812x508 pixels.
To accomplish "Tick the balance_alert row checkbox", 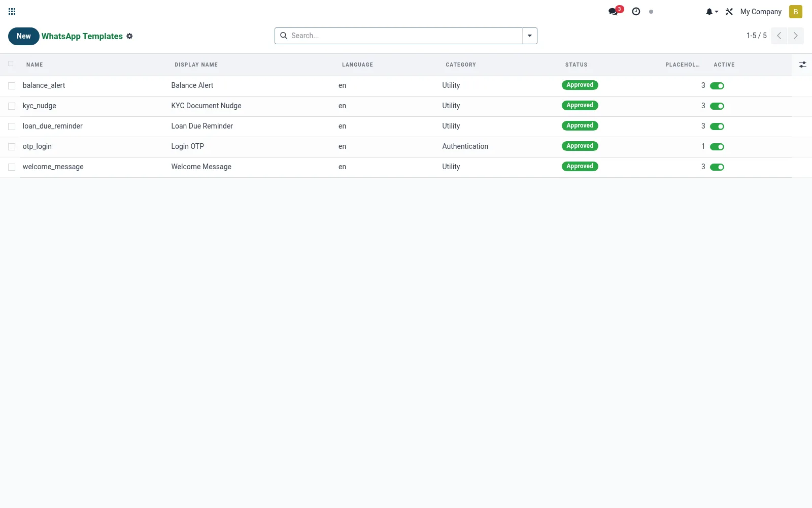I will pyautogui.click(x=12, y=86).
